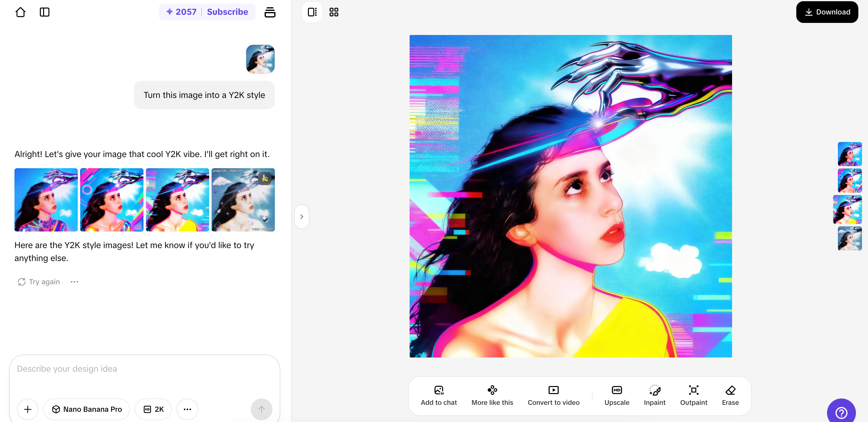Select the fourth Digital Dream thumbnail result

[x=243, y=200]
